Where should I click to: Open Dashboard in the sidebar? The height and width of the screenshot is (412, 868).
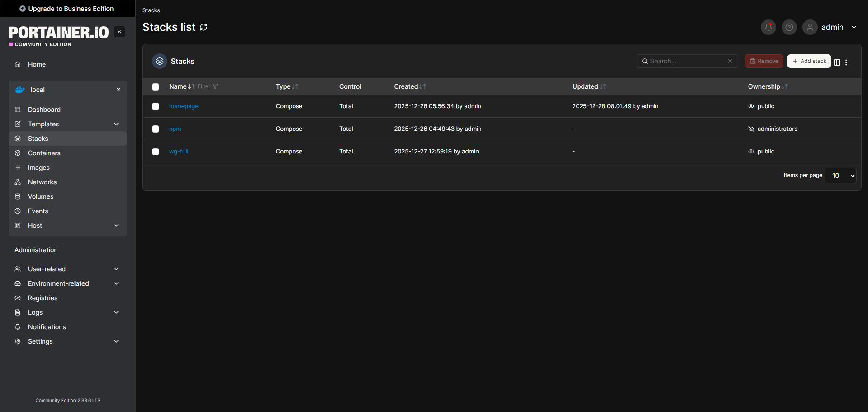click(68, 110)
